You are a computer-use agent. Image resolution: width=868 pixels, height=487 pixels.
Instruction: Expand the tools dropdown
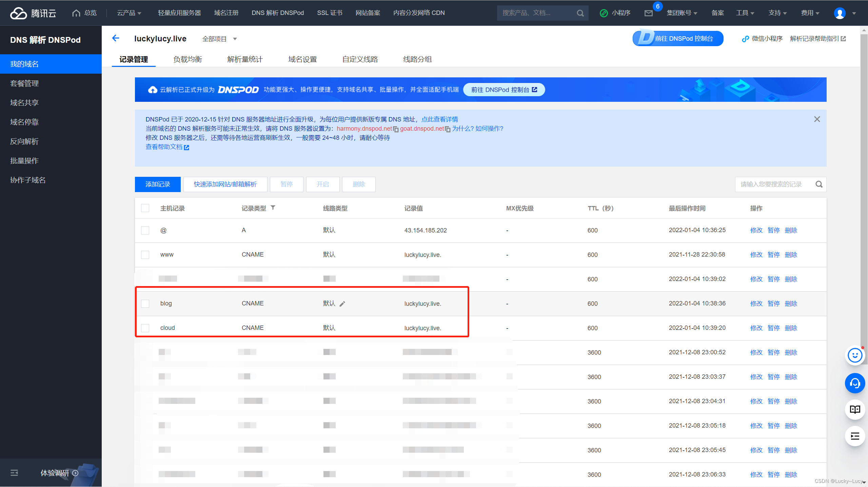745,13
